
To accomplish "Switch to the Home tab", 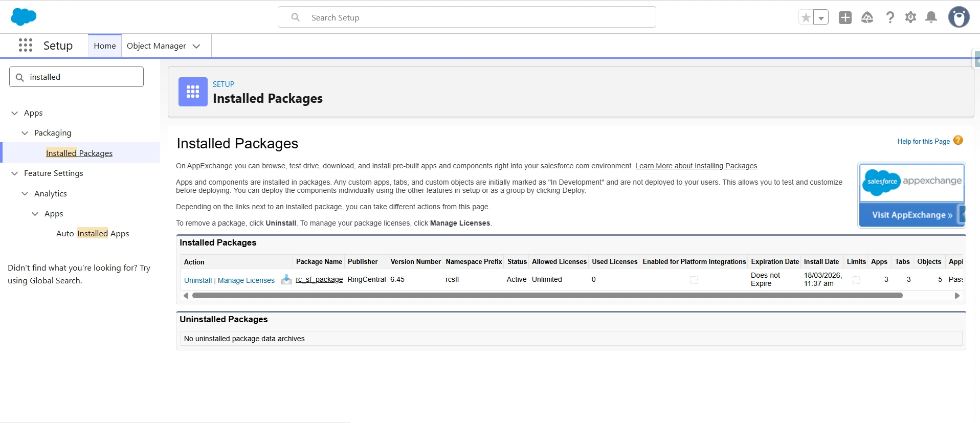I will [105, 46].
